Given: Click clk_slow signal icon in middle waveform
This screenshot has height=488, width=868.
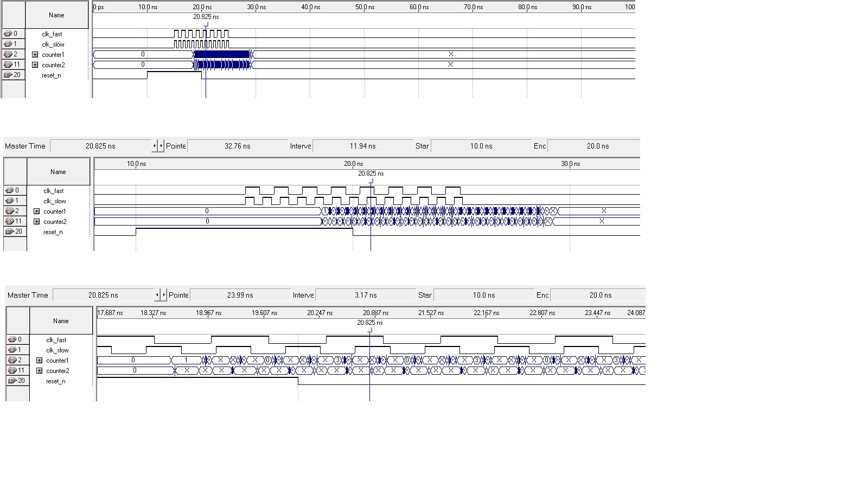Looking at the screenshot, I should click(9, 201).
